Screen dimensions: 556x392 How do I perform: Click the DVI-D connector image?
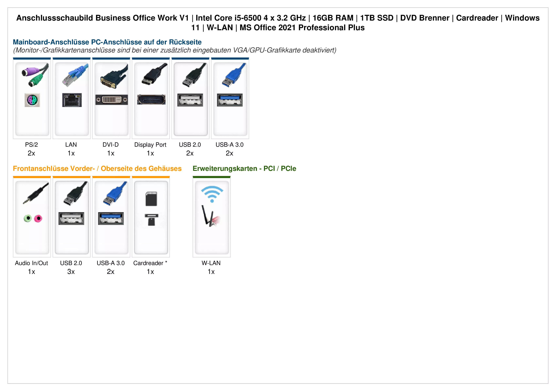coord(111,99)
